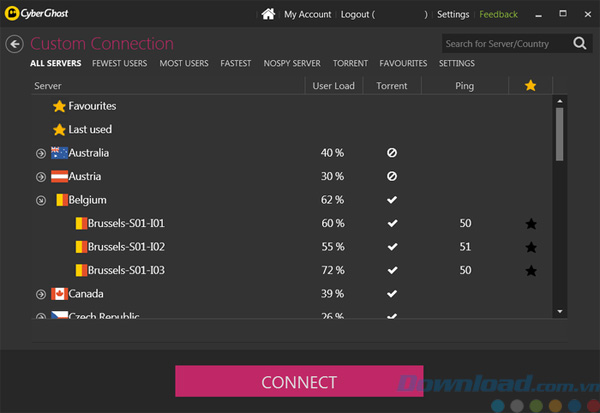
Task: Click the server list scrollbar thumb
Action: point(559,134)
